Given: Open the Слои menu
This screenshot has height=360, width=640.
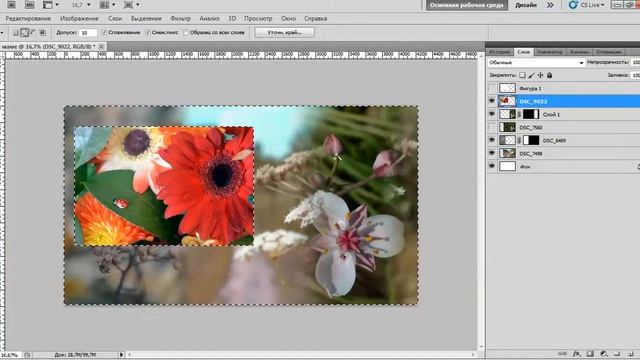Looking at the screenshot, I should [x=115, y=19].
